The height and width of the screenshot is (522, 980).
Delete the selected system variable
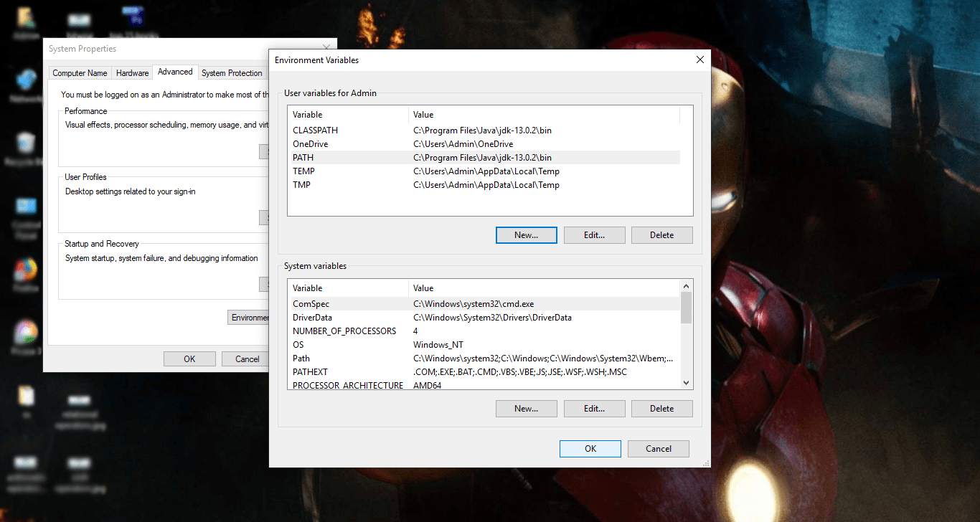pos(661,408)
